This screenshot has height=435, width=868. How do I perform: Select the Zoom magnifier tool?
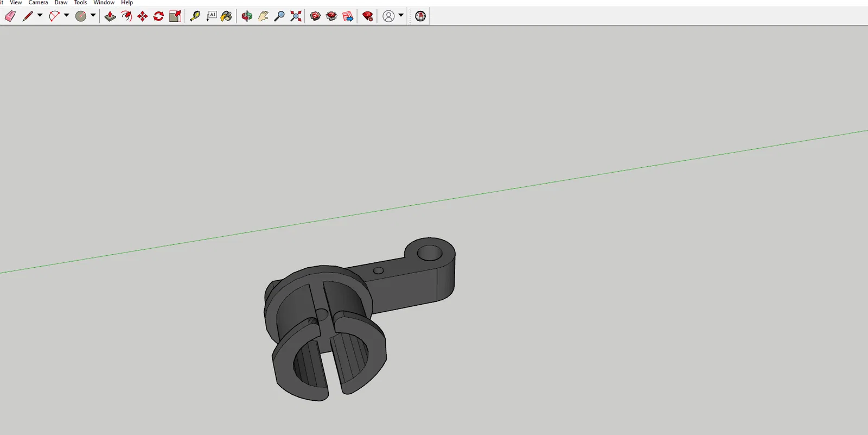coord(279,16)
